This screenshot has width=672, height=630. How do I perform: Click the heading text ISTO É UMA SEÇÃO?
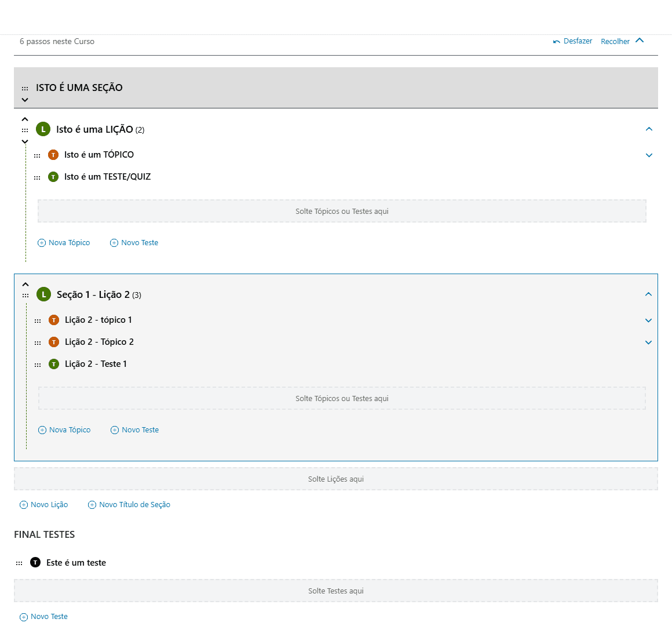pos(79,88)
